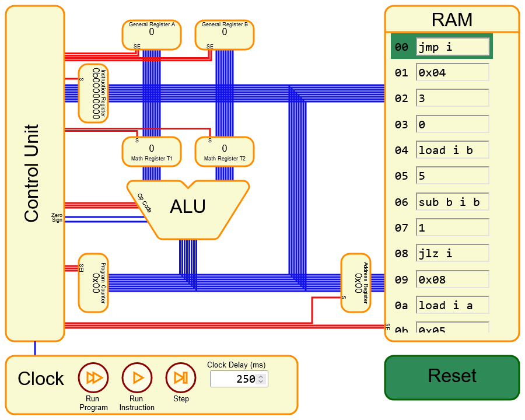
Task: Click RAM cell 03 containing 0
Action: click(x=452, y=124)
